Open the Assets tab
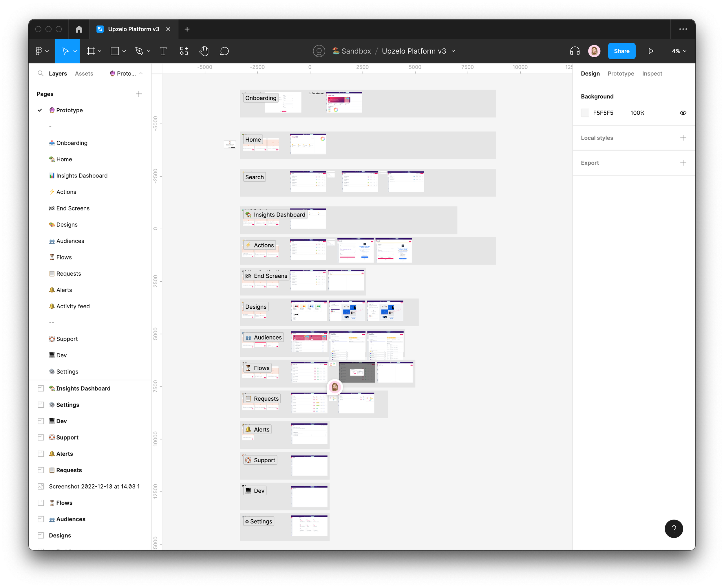The height and width of the screenshot is (588, 724). point(84,74)
